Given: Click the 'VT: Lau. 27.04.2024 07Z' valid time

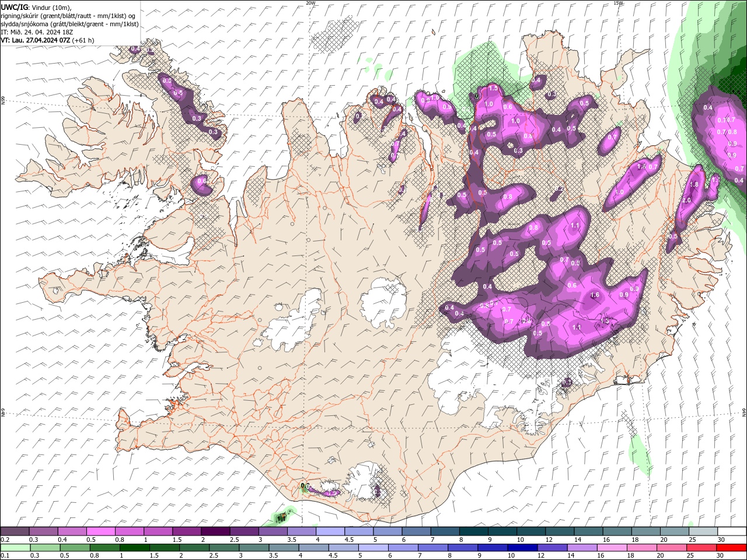Looking at the screenshot, I should point(35,40).
